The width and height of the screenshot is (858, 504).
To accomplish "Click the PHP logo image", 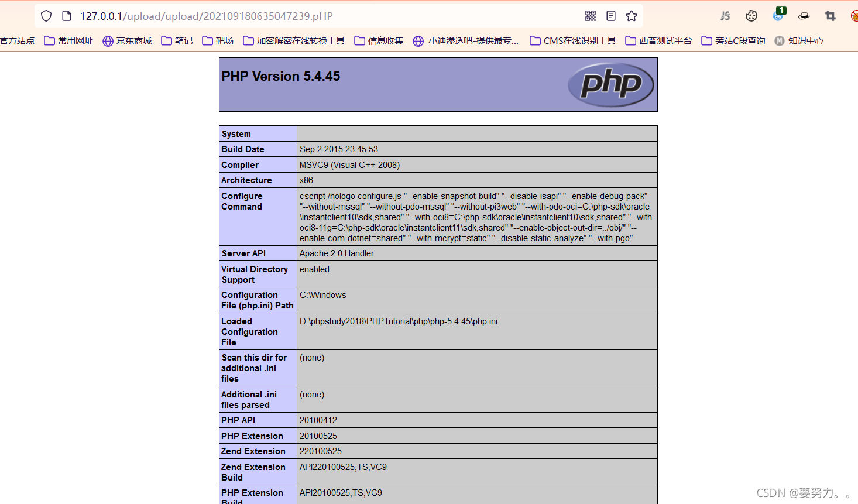I will click(611, 85).
